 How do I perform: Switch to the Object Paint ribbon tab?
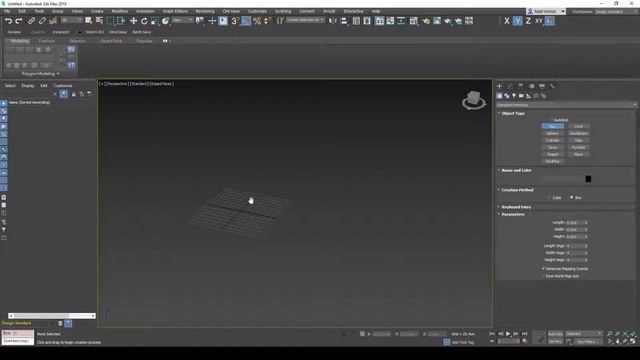(x=111, y=41)
